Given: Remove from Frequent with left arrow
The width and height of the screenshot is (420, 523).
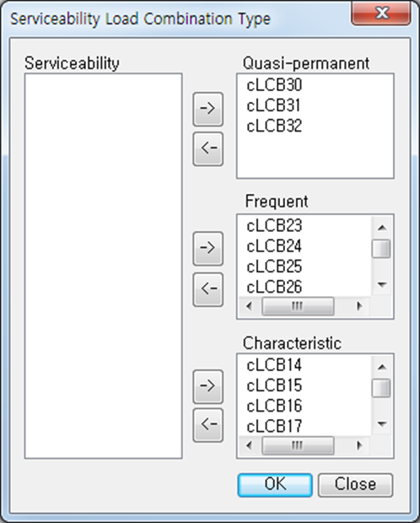Looking at the screenshot, I should pos(207,289).
